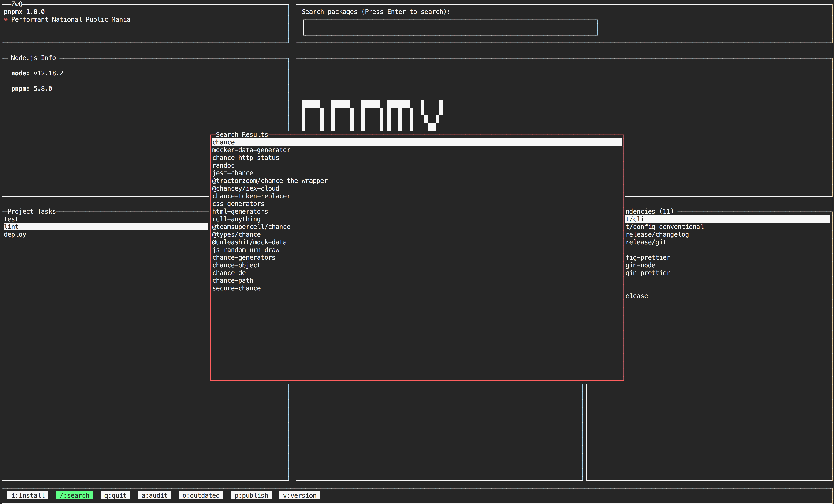This screenshot has height=504, width=834.
Task: Click the /:search shortcut in the footer
Action: pos(74,495)
